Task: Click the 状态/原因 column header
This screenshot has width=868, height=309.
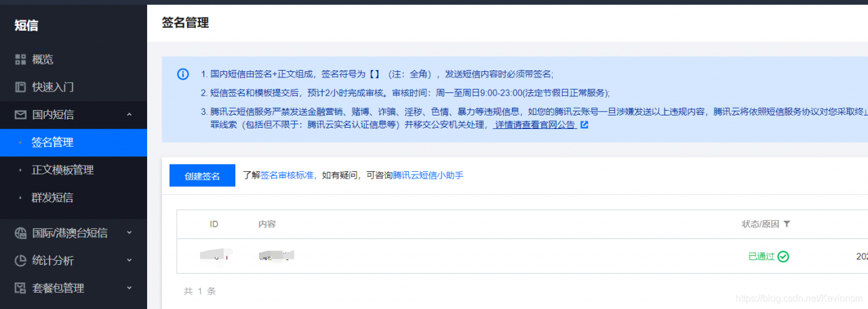Action: click(761, 224)
